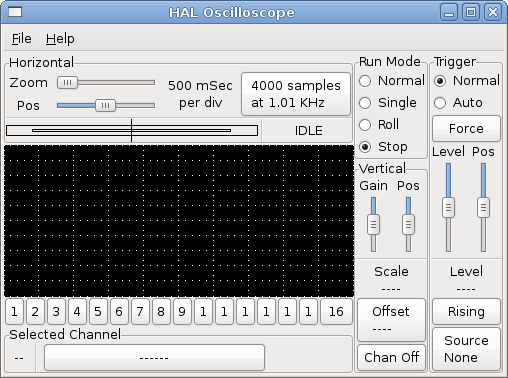Click the record position indicator bar
Image resolution: width=508 pixels, height=378 pixels.
[x=132, y=130]
